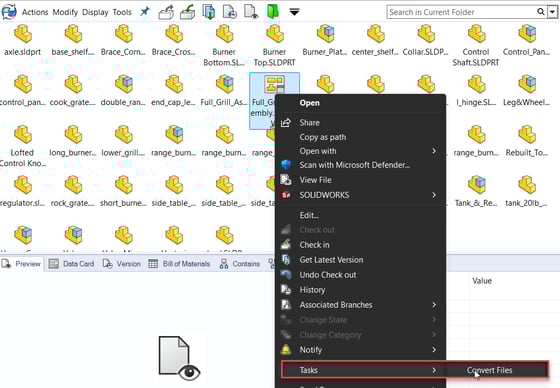This screenshot has height=388, width=560.
Task: Select the Burner_Plat... assembly file
Action: 325,40
